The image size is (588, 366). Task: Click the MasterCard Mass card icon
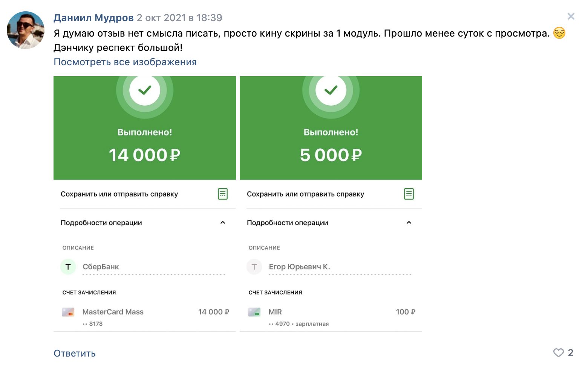68,312
